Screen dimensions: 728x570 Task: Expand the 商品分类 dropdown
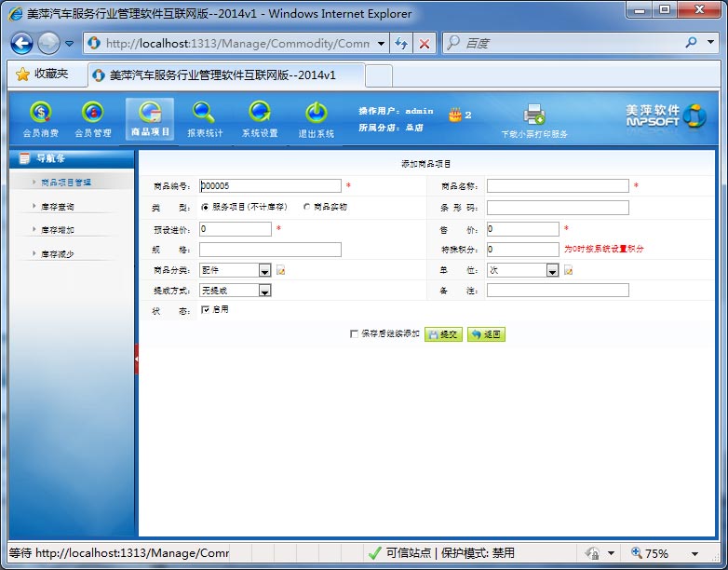tap(264, 271)
